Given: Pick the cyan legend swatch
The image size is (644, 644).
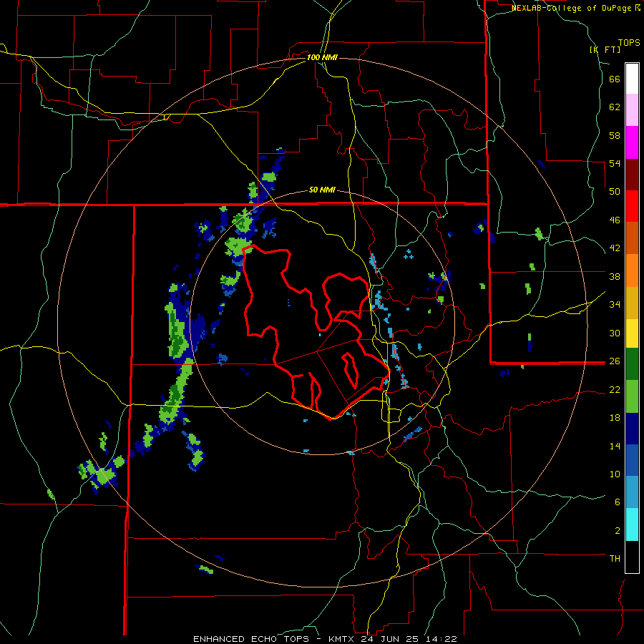Looking at the screenshot, I should pyautogui.click(x=632, y=525).
